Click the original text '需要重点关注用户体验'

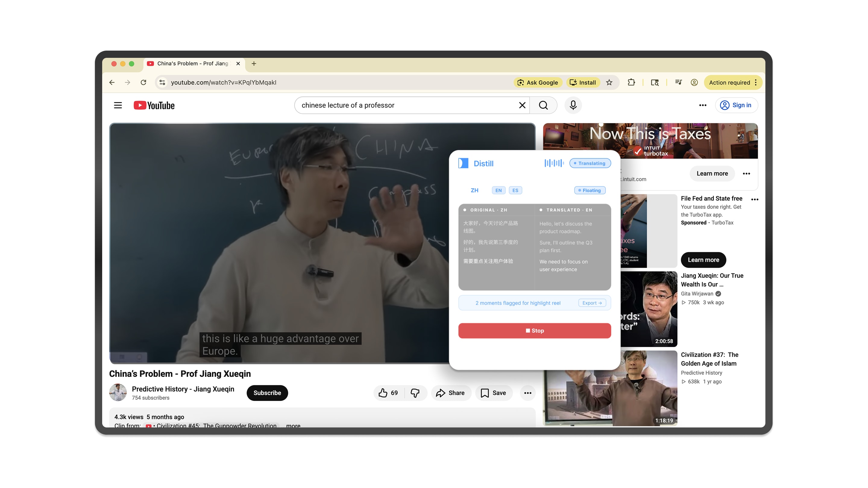click(488, 261)
